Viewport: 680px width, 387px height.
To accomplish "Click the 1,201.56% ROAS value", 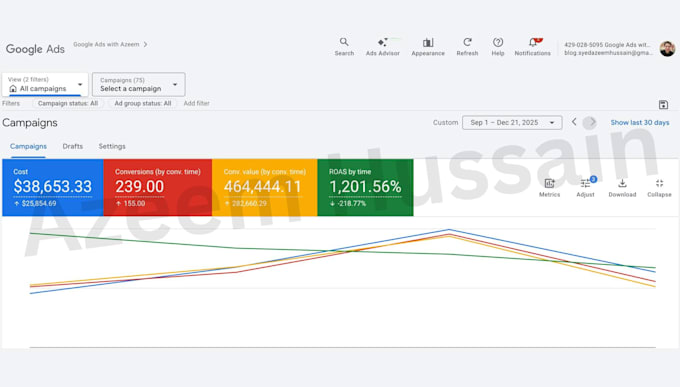I will 365,187.
